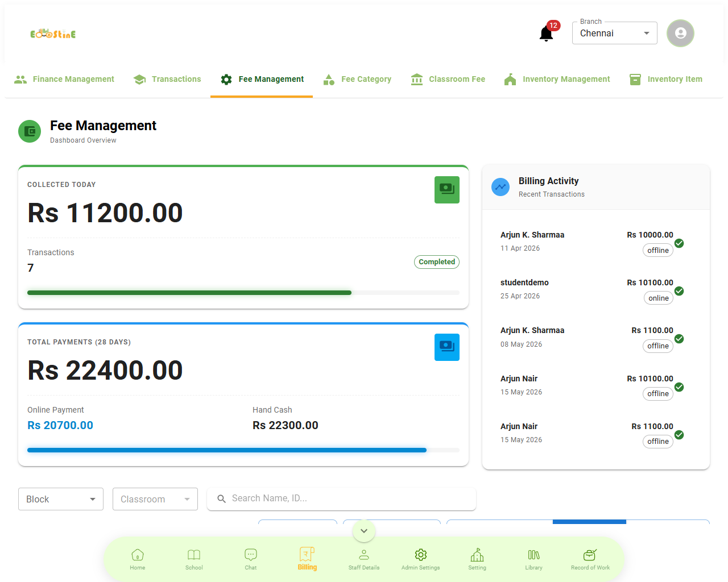Click the online chip for studentdemo
Screen dimensions: 728x582
coord(659,298)
